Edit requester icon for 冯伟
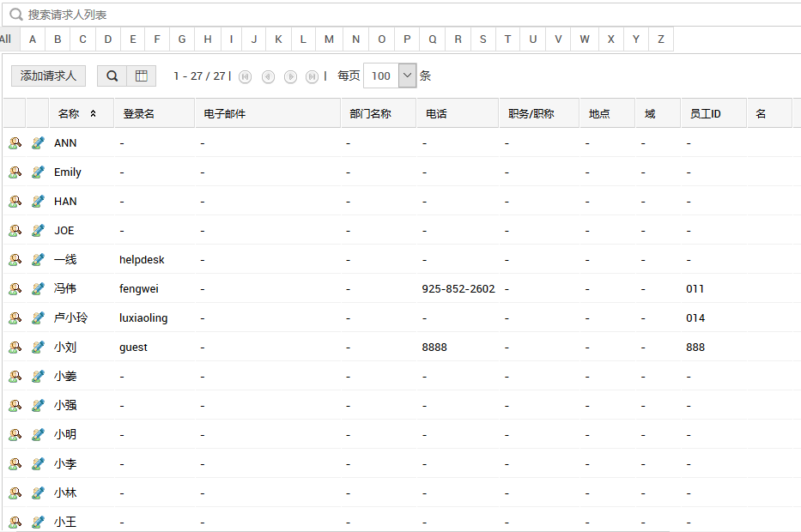Image resolution: width=801 pixels, height=532 pixels. (38, 288)
